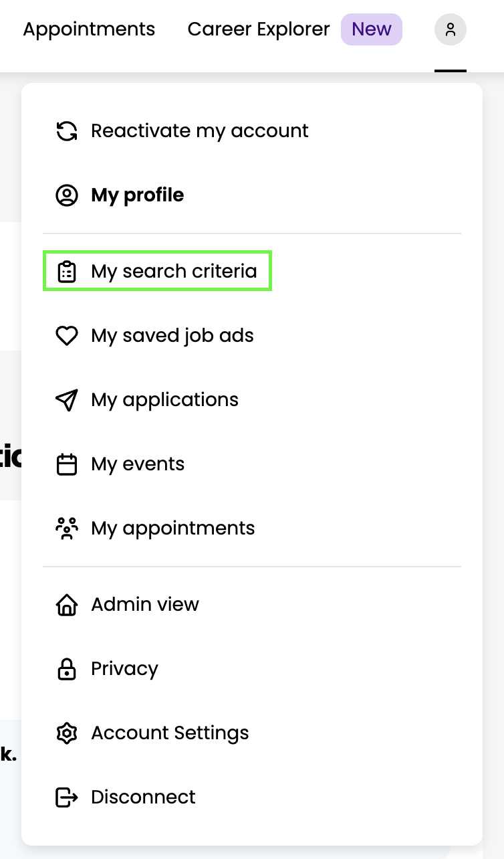Click the heart icon for saved job ads
The height and width of the screenshot is (859, 504).
[67, 335]
